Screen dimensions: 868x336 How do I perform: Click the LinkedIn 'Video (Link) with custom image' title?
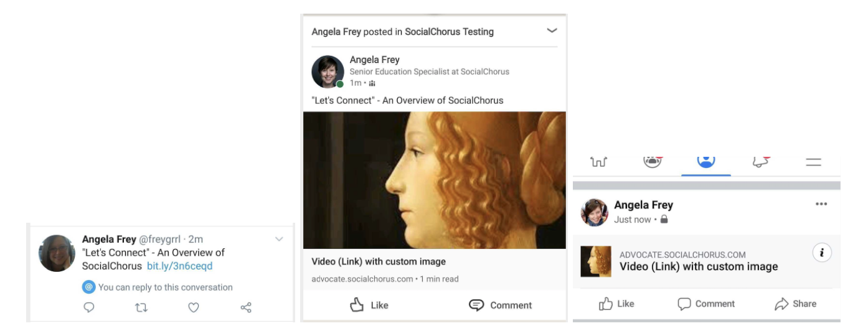pyautogui.click(x=379, y=261)
